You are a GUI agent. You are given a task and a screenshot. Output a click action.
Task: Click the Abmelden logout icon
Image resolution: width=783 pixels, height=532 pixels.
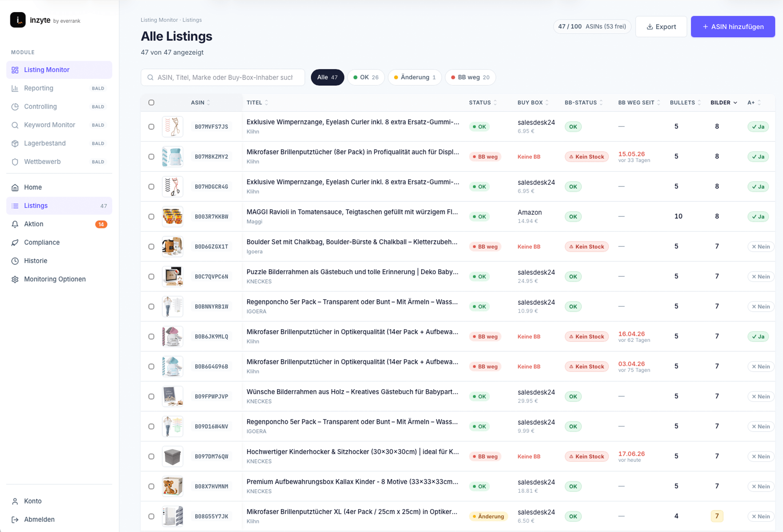point(15,519)
